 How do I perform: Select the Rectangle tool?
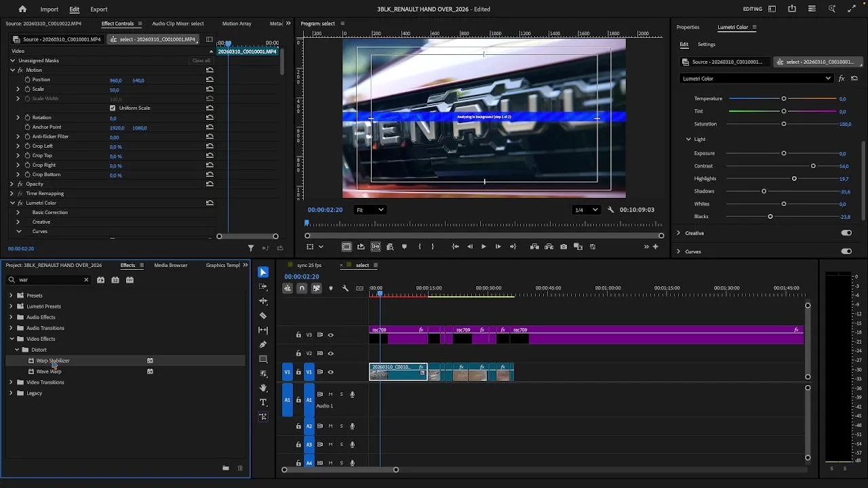(x=263, y=359)
